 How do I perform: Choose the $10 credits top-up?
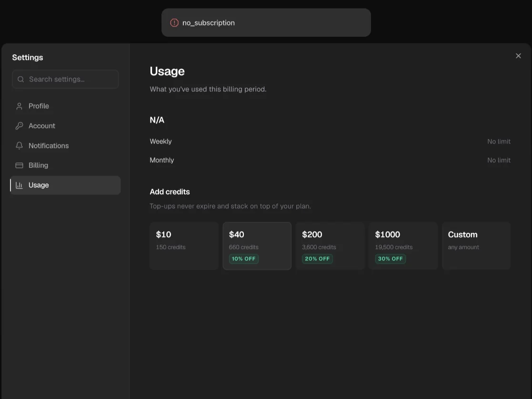pyautogui.click(x=184, y=246)
